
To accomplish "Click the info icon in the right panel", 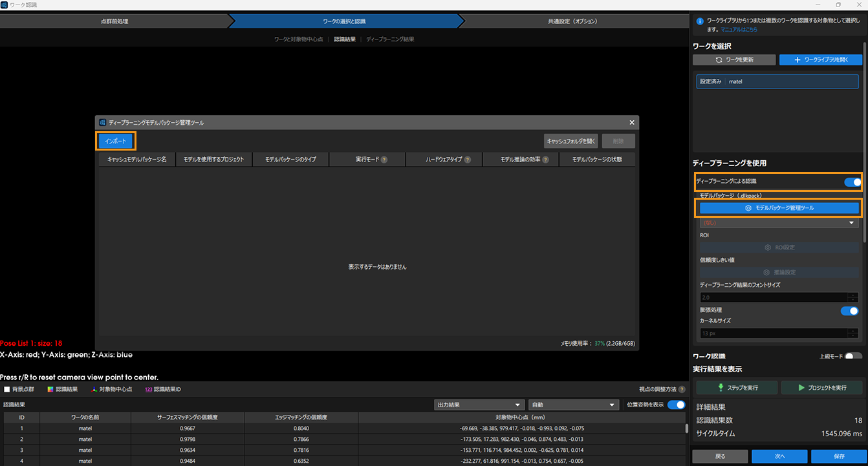I will click(699, 21).
